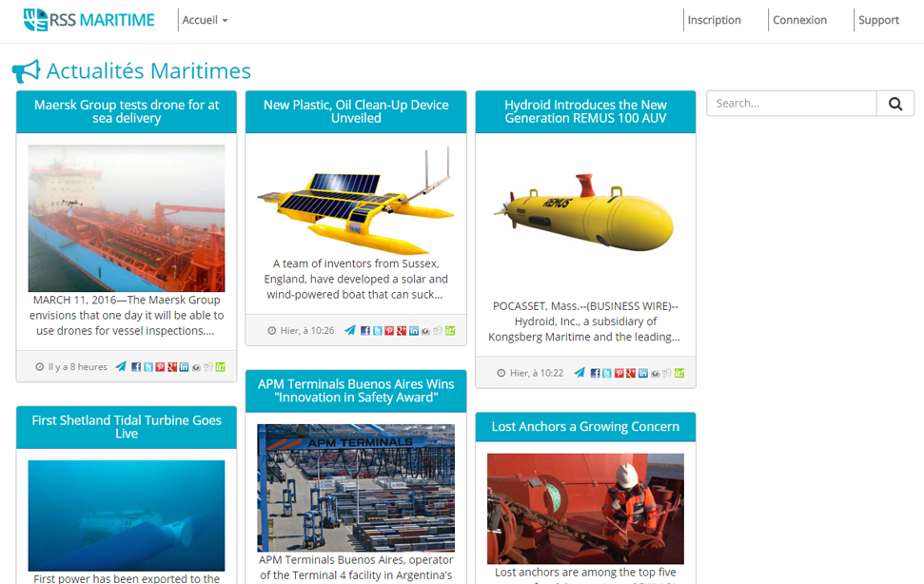This screenshot has width=924, height=584.
Task: Click the "A team of inventors from Sussex" excerpt
Action: [x=356, y=279]
